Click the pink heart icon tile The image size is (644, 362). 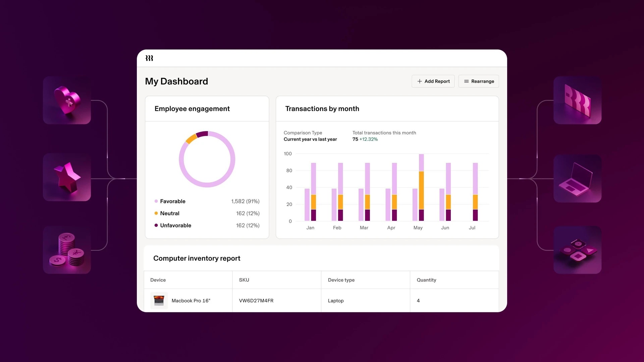pyautogui.click(x=67, y=100)
